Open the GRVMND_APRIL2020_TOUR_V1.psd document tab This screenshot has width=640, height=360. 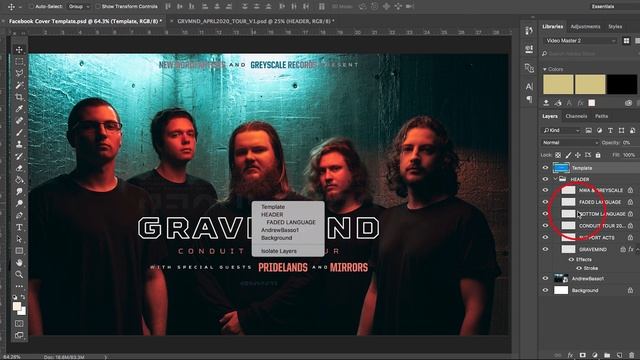(x=256, y=21)
